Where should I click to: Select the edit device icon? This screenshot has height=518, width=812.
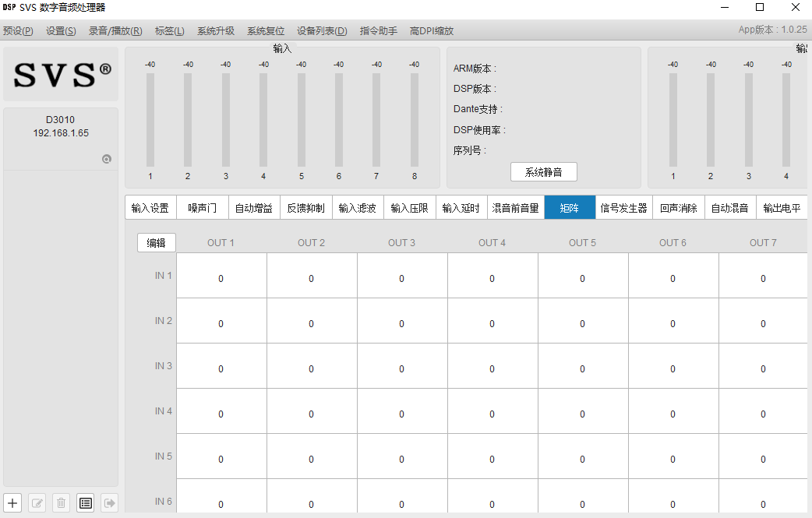click(37, 502)
